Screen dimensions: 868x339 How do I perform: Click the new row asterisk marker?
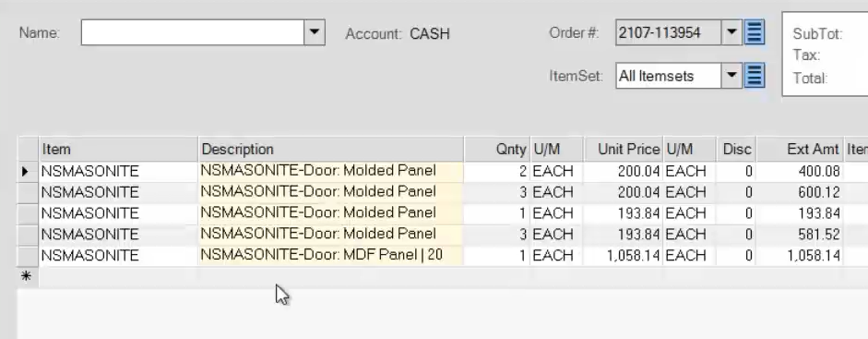[x=26, y=276]
